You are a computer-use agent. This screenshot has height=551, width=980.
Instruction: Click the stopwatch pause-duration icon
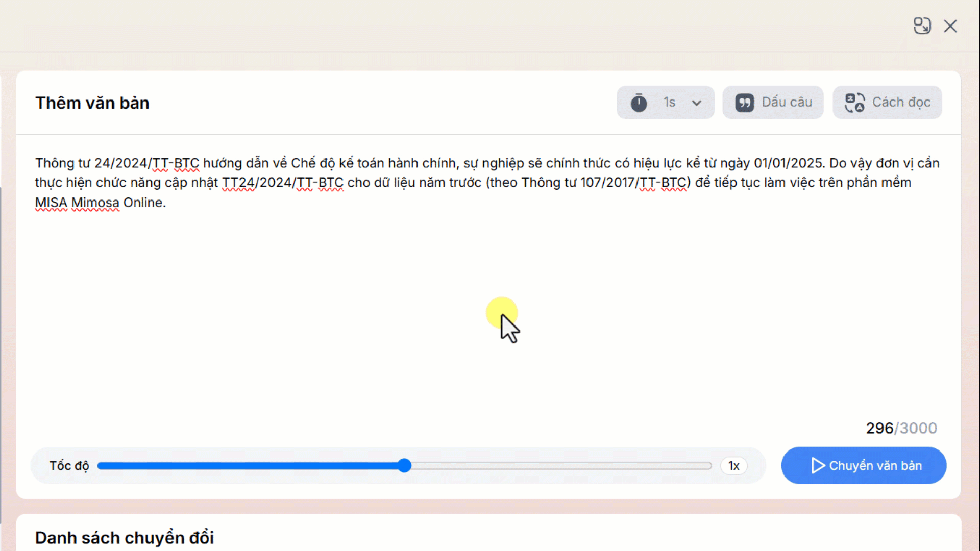[639, 103]
